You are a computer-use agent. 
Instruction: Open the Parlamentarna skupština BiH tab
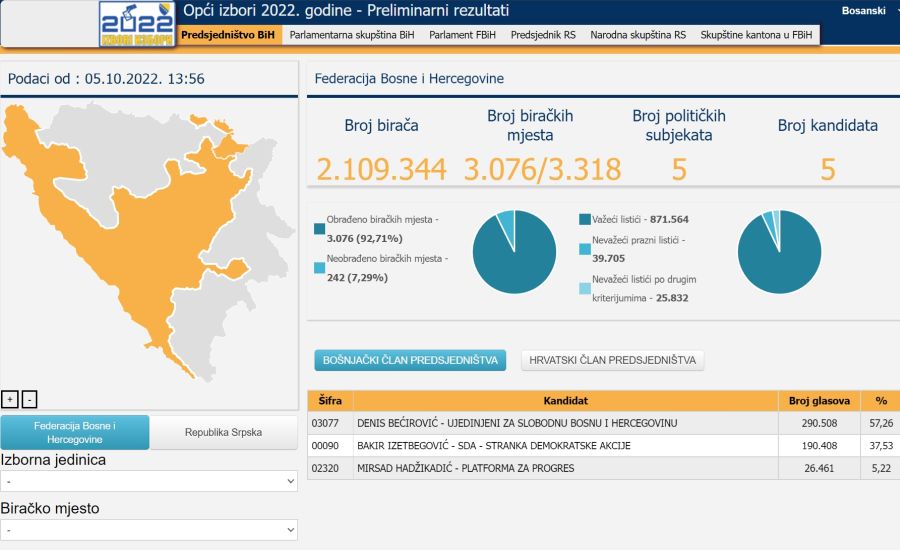(351, 35)
